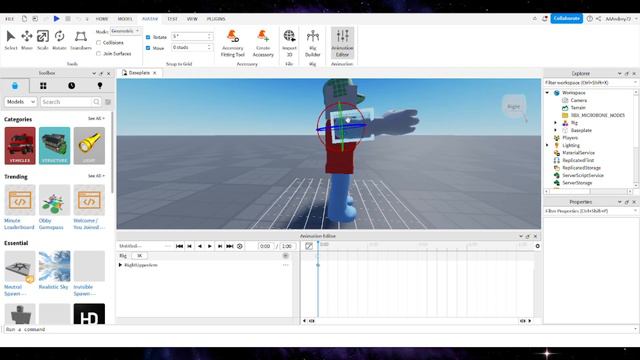Select Terrain in the Explorer tree
Image resolution: width=640 pixels, height=360 pixels.
[x=578, y=108]
